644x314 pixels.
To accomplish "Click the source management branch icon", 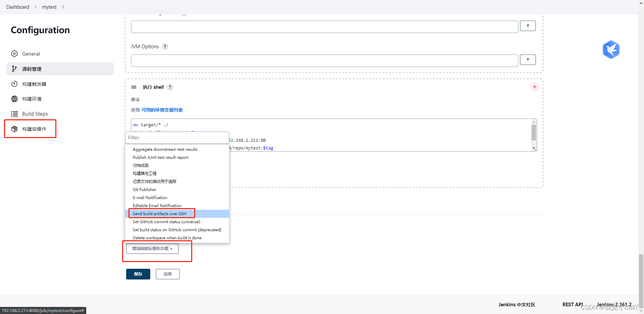I will click(14, 69).
